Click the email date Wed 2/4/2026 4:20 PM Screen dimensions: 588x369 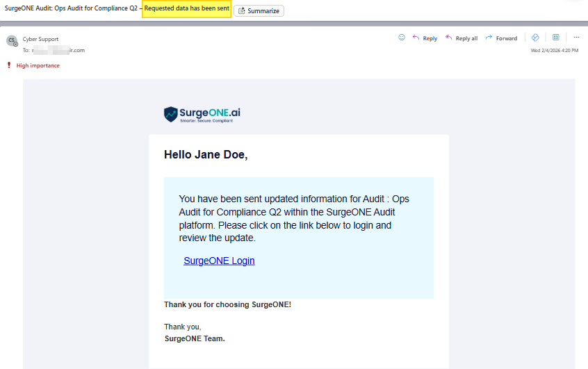(554, 50)
